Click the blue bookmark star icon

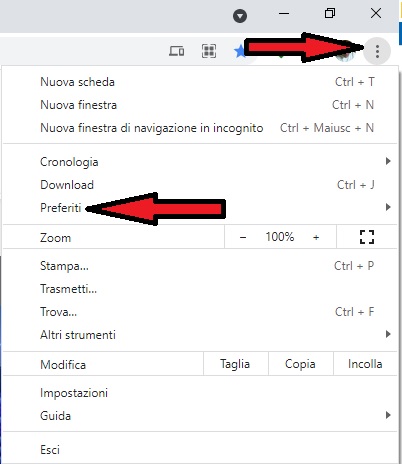coord(240,52)
